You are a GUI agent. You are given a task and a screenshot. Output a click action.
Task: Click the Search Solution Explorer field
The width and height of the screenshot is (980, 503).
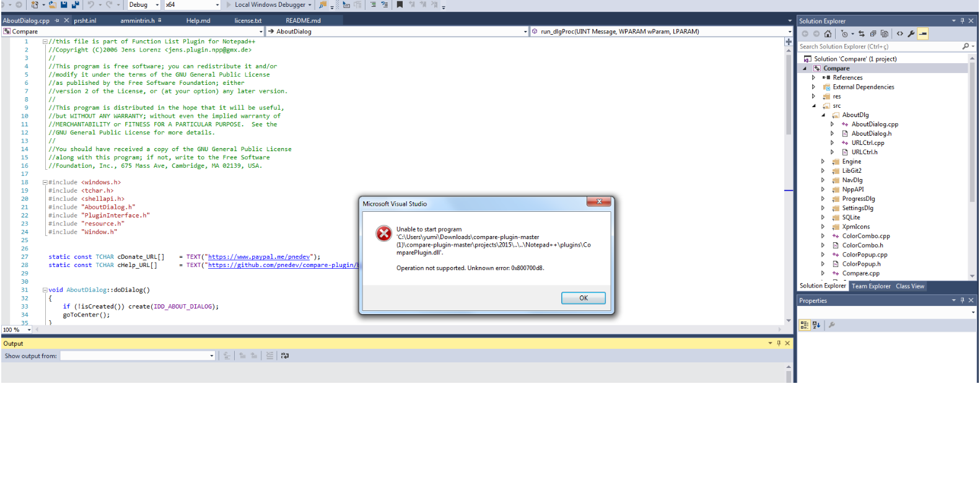pyautogui.click(x=880, y=46)
